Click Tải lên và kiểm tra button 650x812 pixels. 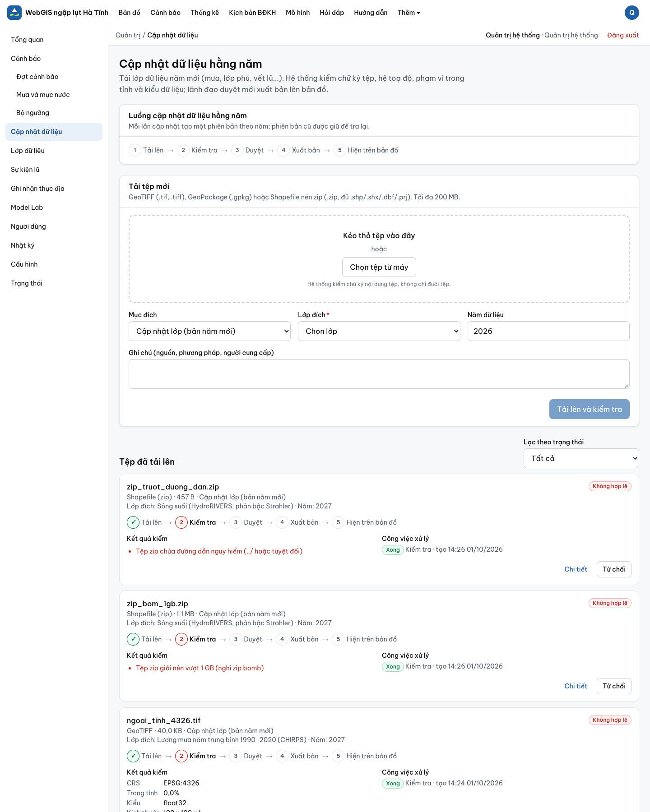590,409
